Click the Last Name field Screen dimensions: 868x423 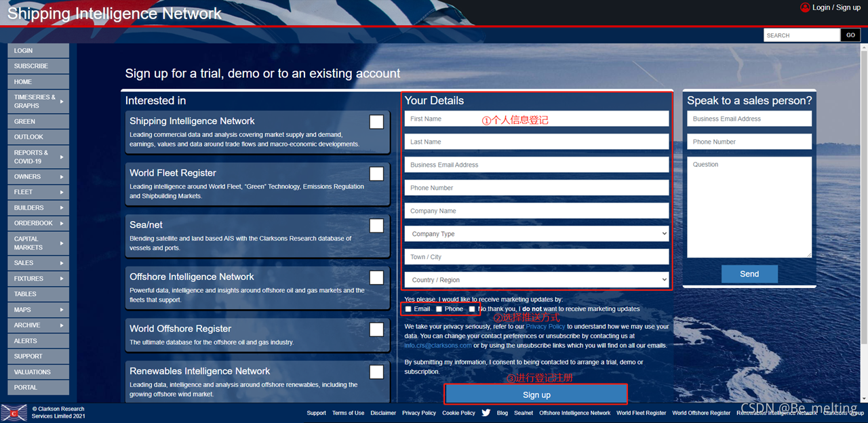[537, 142]
